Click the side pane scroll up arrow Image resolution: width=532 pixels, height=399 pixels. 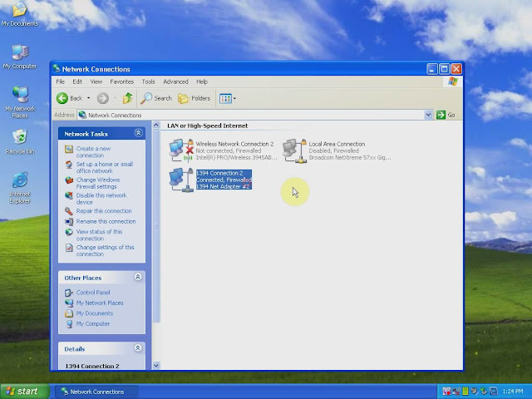tap(156, 125)
